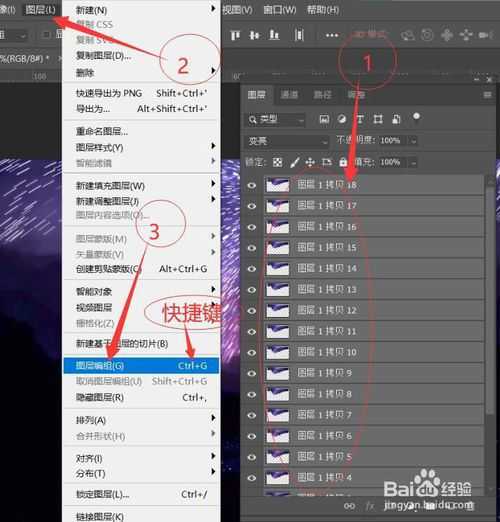The height and width of the screenshot is (522, 500).
Task: Collapse the Layers panel with minimize bar
Action: coord(477,79)
